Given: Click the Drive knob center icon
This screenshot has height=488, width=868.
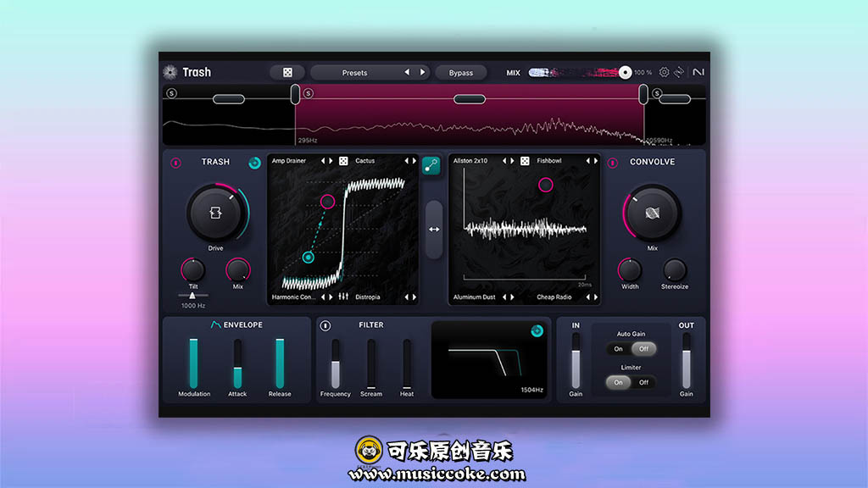Looking at the screenshot, I should (x=215, y=213).
